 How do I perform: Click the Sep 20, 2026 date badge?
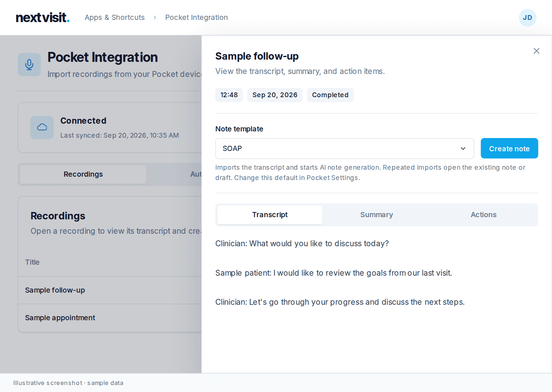click(x=275, y=95)
